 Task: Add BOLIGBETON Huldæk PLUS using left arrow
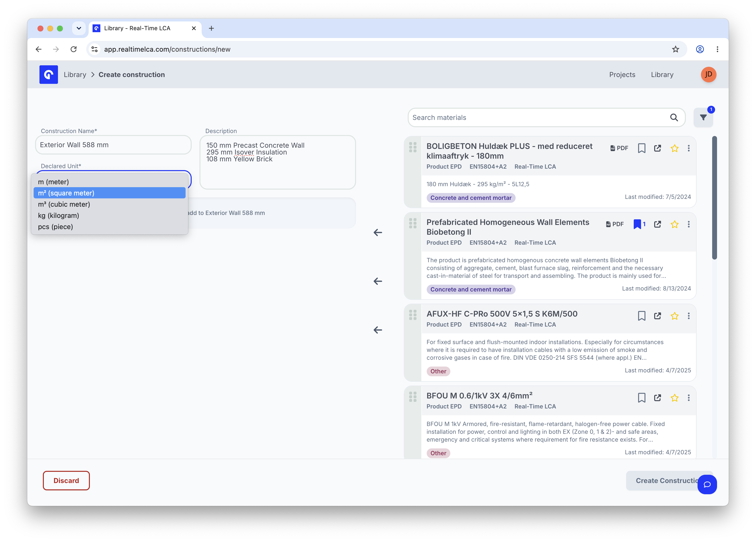pos(378,232)
